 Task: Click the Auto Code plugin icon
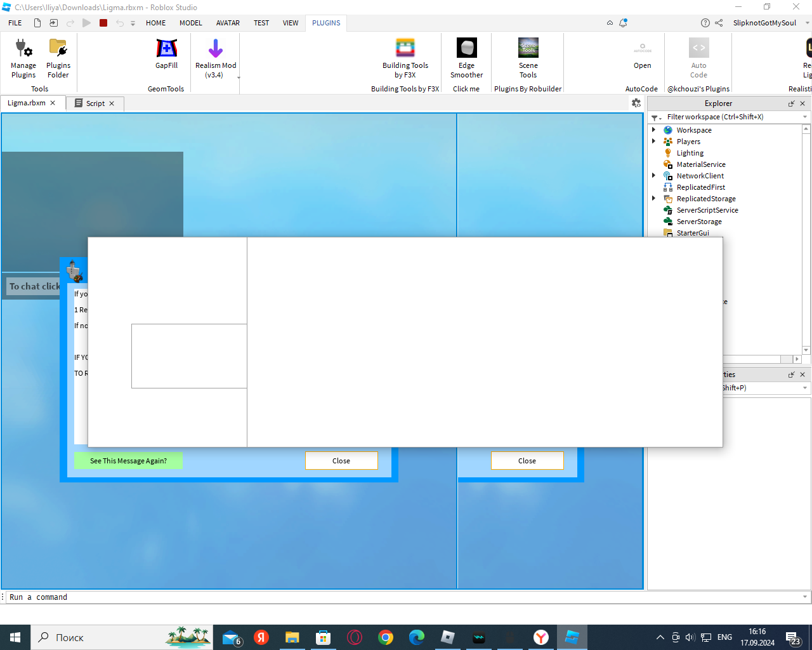click(699, 58)
